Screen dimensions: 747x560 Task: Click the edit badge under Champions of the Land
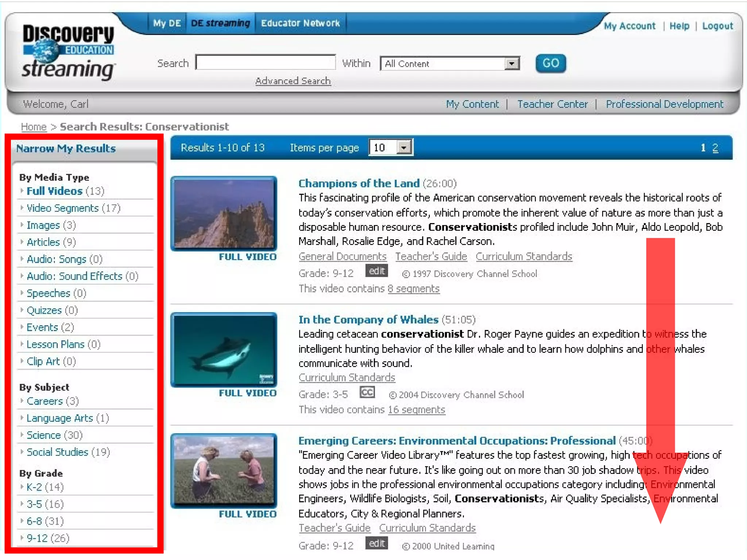point(376,271)
